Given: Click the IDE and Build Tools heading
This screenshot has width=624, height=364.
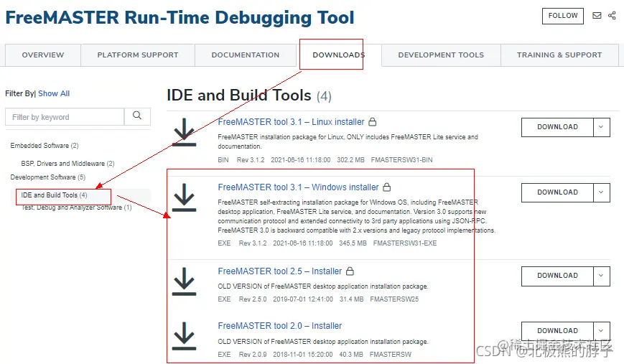Looking at the screenshot, I should point(239,95).
